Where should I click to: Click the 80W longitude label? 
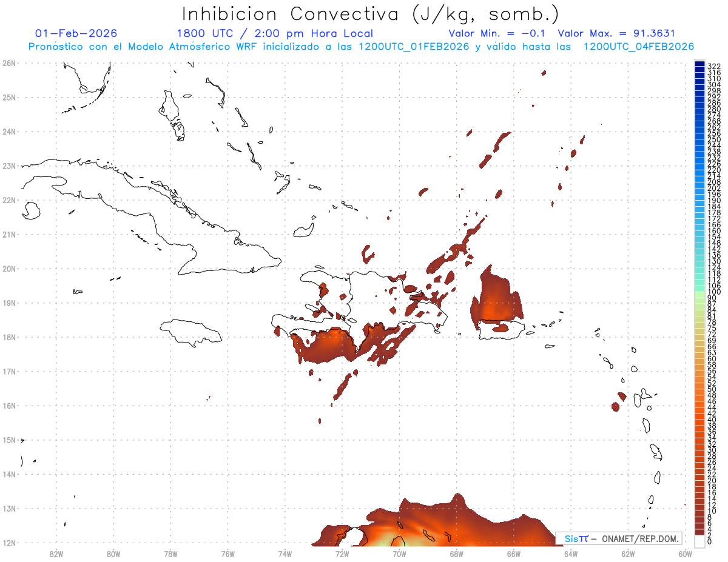coord(113,553)
